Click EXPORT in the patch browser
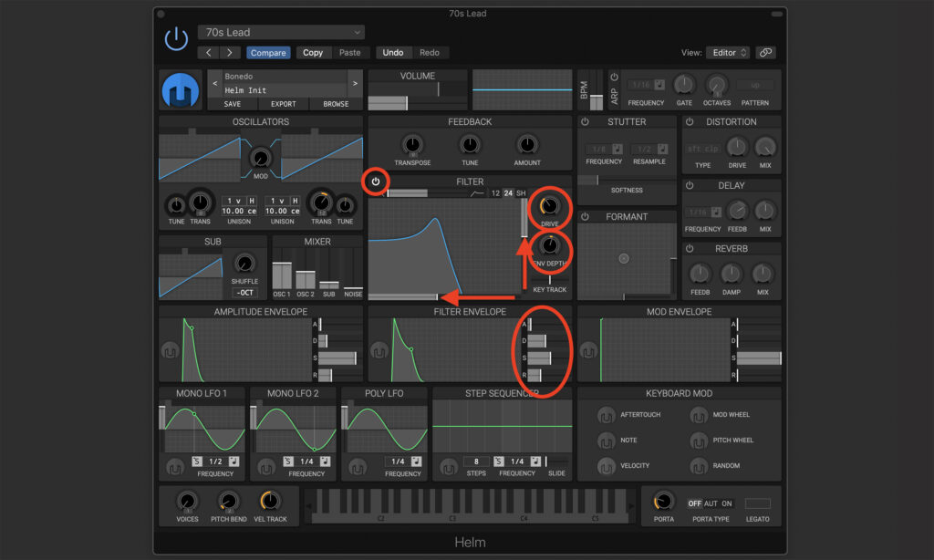Viewport: 934px width, 560px height. [x=284, y=104]
